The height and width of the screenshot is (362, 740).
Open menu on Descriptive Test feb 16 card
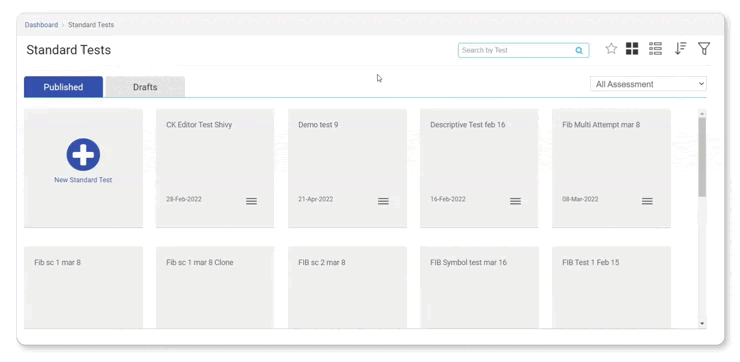pos(515,201)
